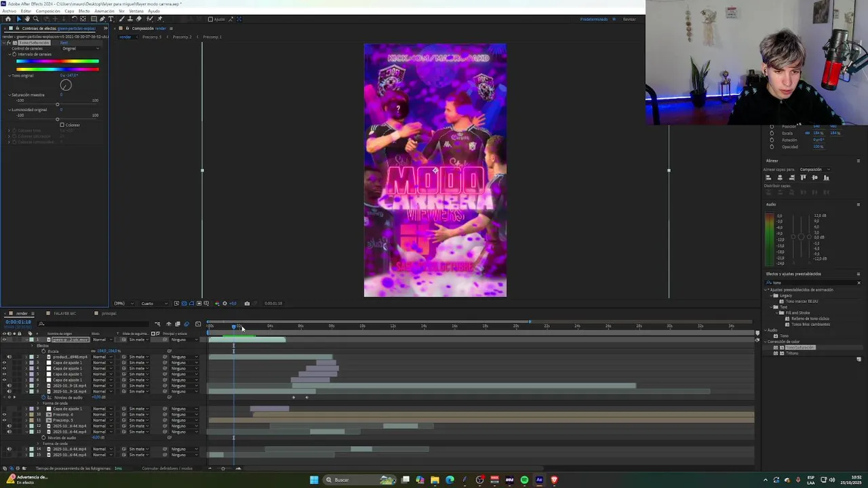Click the Predeterminado workspace button
The width and height of the screenshot is (868, 488).
[594, 19]
